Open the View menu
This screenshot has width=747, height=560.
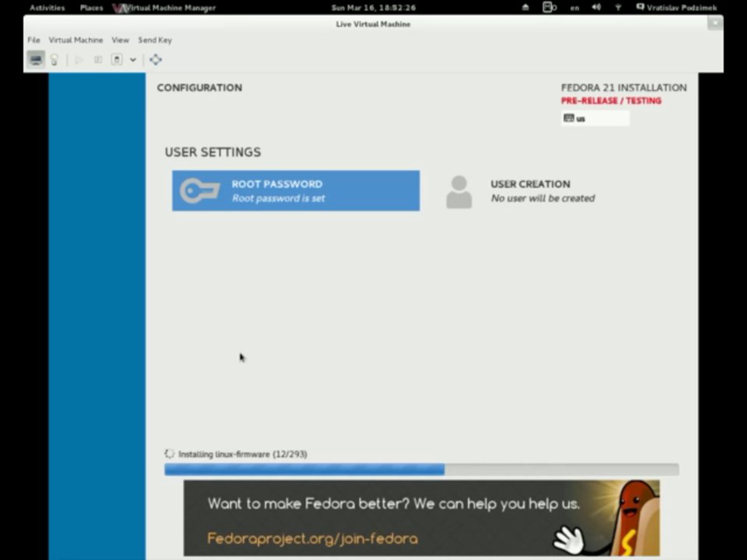120,40
